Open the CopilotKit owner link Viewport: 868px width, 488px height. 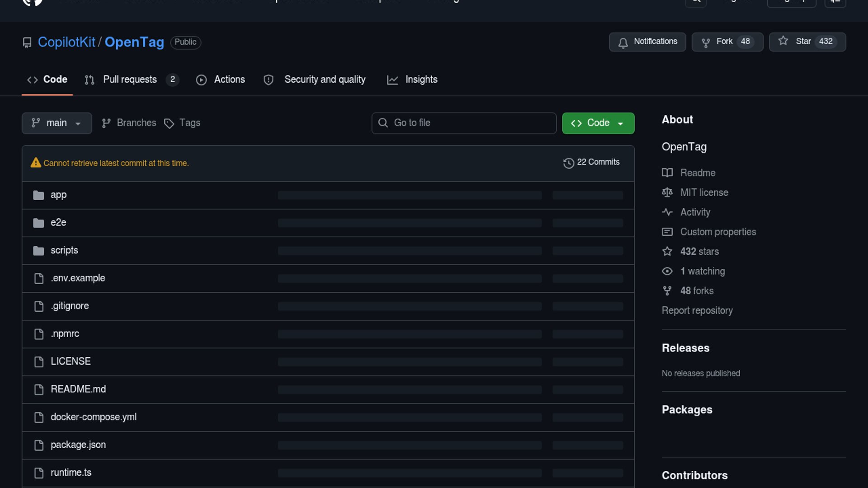pyautogui.click(x=66, y=42)
